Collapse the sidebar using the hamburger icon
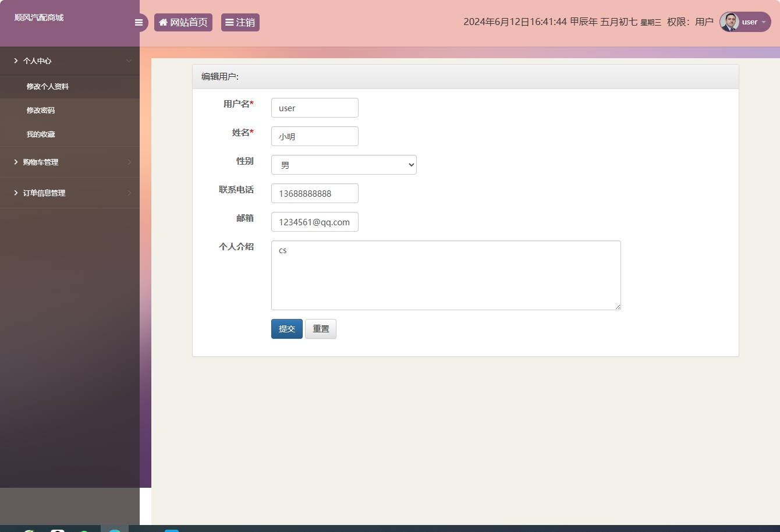Viewport: 780px width, 532px height. (x=139, y=22)
